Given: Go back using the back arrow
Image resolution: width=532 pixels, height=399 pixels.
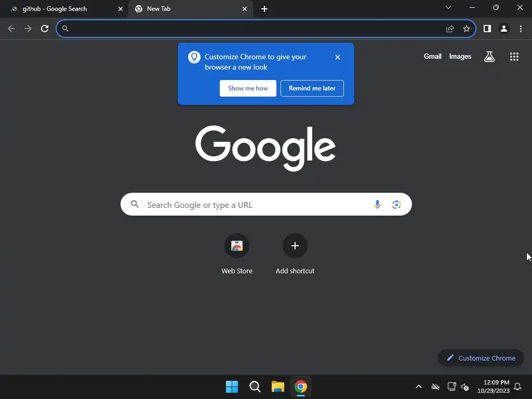Looking at the screenshot, I should 11,29.
